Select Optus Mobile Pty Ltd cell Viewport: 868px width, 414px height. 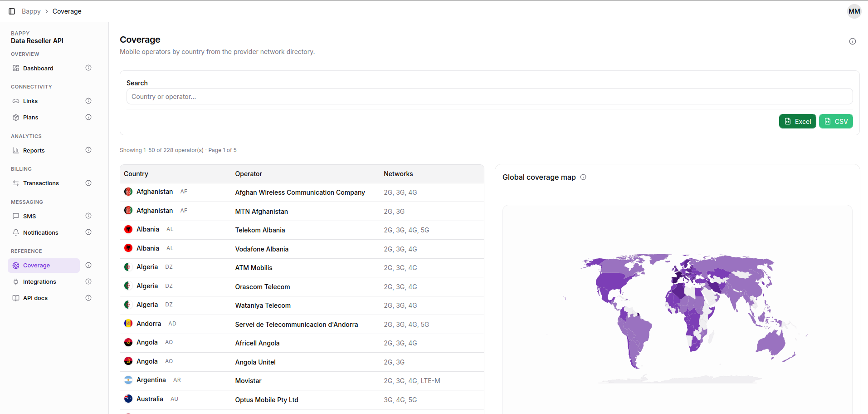coord(267,400)
